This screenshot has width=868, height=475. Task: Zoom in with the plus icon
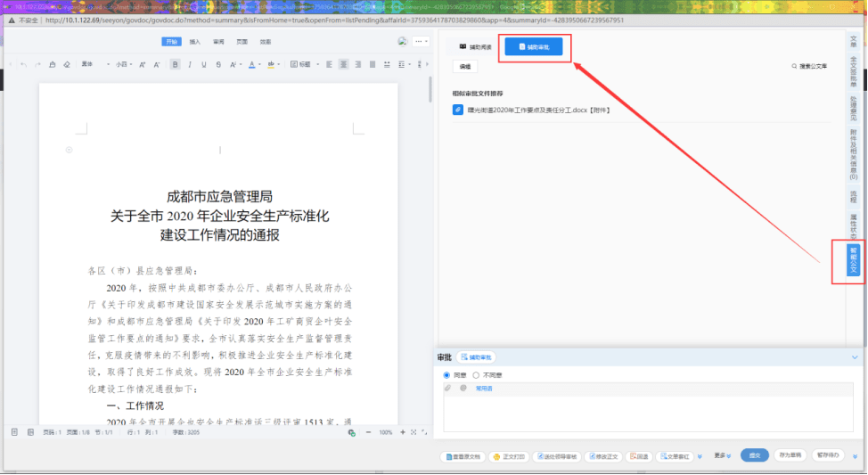tap(403, 432)
